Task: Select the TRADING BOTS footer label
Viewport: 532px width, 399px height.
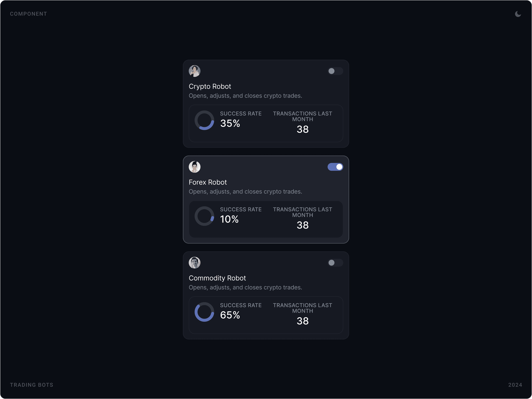Action: (x=32, y=385)
